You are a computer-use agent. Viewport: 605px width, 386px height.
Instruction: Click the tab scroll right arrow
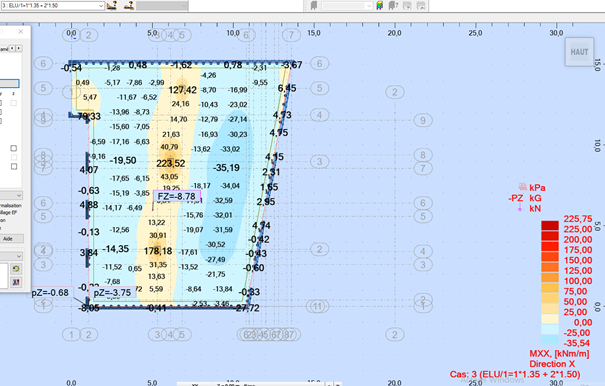(19, 48)
